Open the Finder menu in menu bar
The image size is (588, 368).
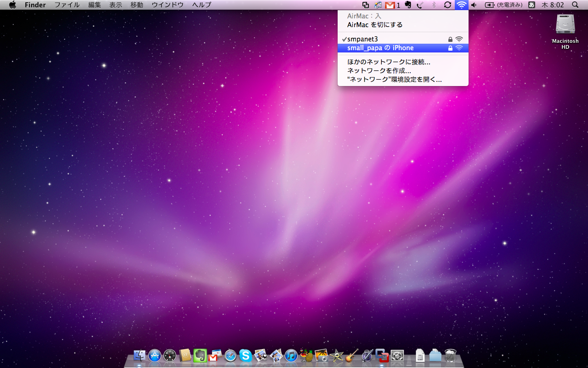point(35,5)
